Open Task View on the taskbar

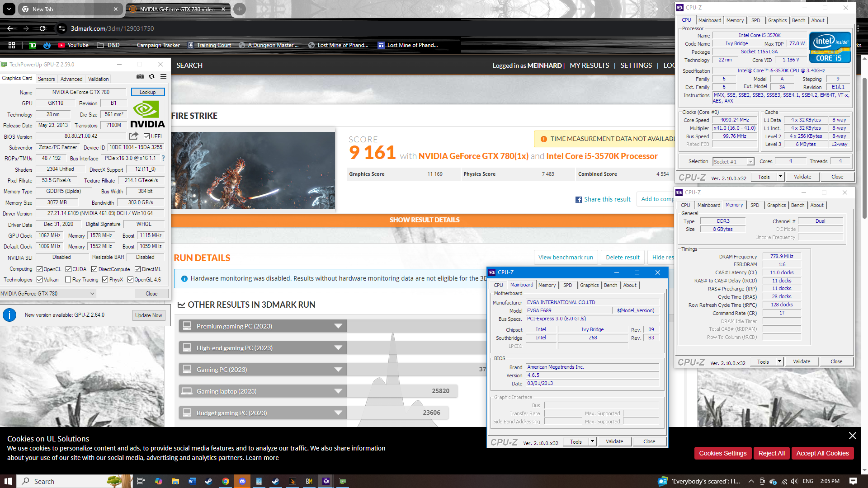pyautogui.click(x=141, y=481)
